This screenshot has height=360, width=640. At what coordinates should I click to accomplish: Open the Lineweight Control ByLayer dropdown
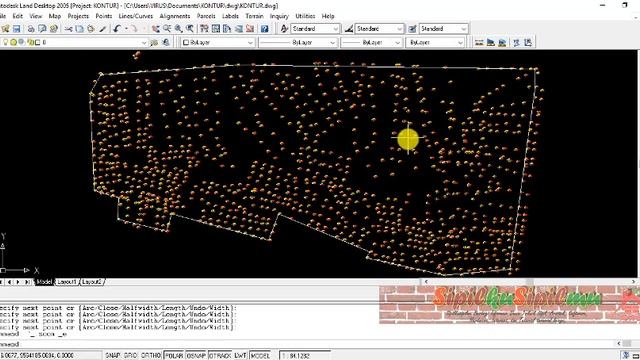click(x=398, y=42)
